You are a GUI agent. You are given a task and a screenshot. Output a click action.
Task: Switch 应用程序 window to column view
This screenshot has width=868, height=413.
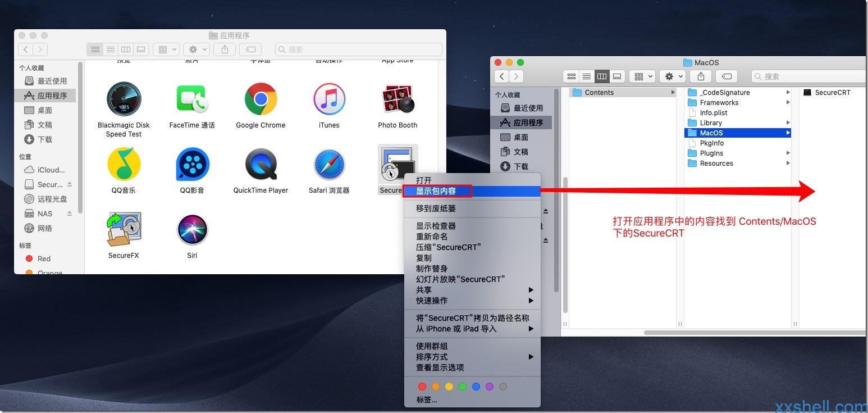[126, 49]
